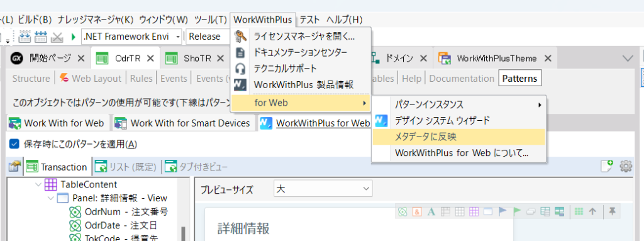Click the properties icon left of Transaction

tap(14, 167)
